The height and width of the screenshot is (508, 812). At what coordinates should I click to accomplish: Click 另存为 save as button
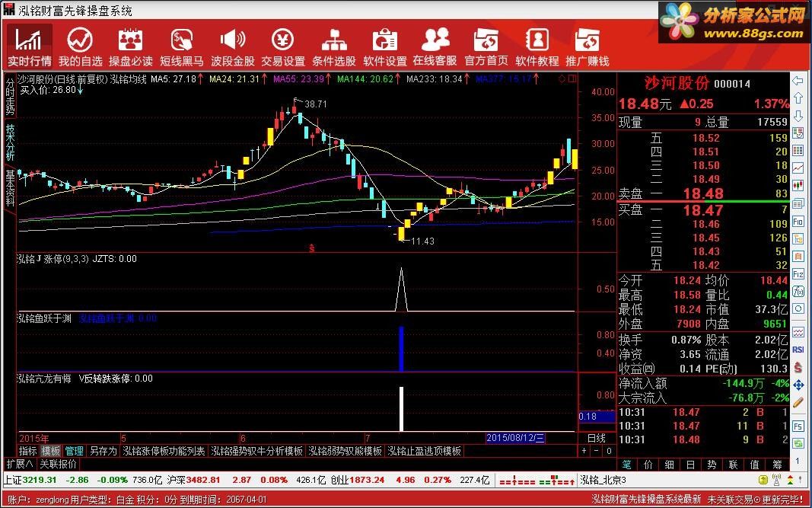pos(103,451)
